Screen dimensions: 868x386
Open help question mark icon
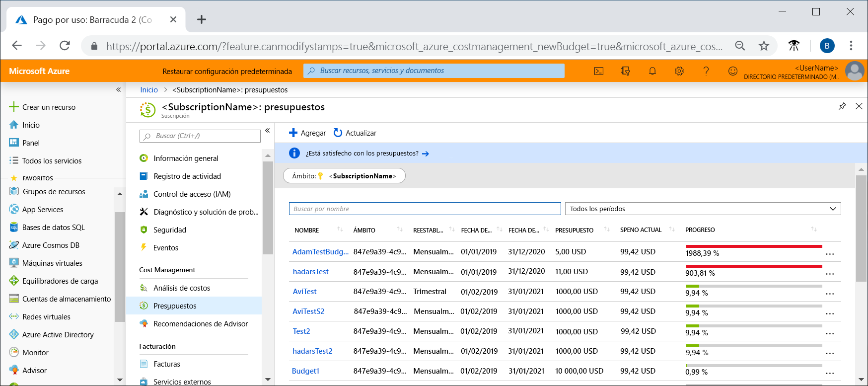(x=706, y=71)
